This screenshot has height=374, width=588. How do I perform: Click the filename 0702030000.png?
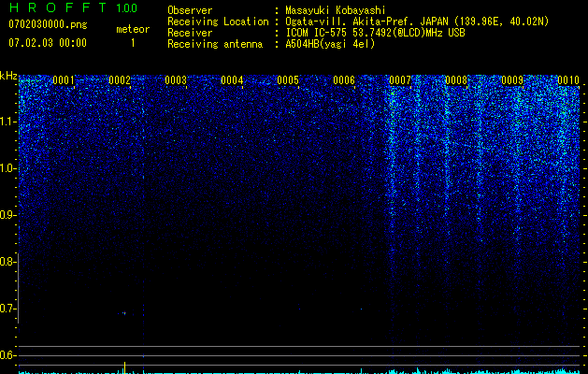(48, 24)
